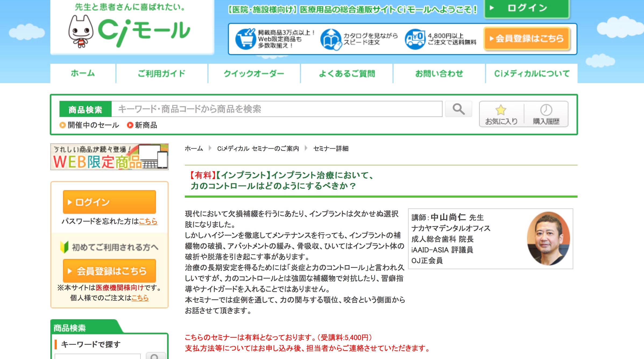Click the 購入履歴 label
Image resolution: width=644 pixels, height=359 pixels.
[546, 122]
